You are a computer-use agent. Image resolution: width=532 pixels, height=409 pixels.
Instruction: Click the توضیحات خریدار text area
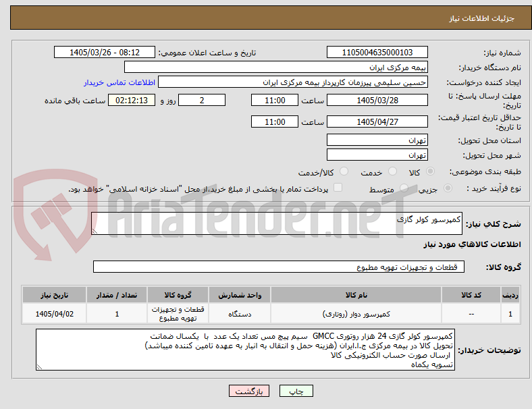pyautogui.click(x=245, y=350)
